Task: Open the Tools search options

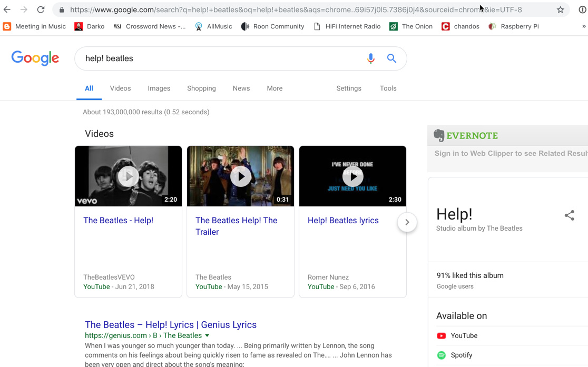Action: [388, 88]
